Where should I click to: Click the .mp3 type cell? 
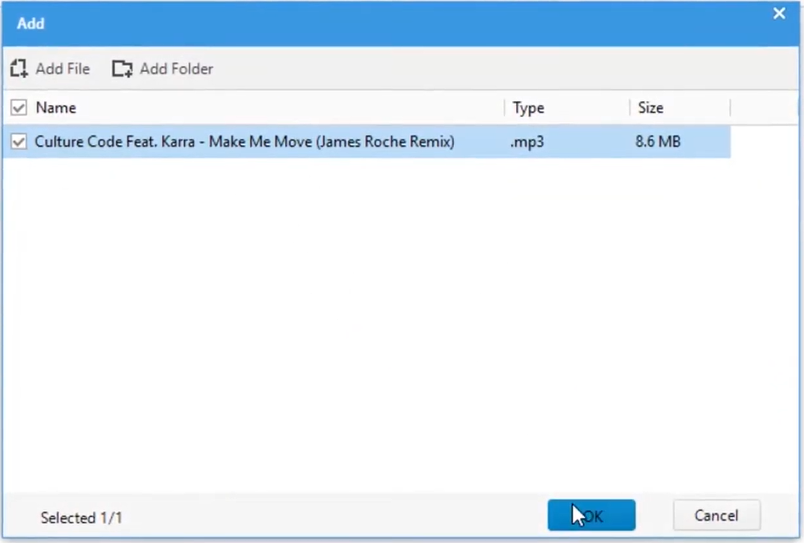click(527, 142)
